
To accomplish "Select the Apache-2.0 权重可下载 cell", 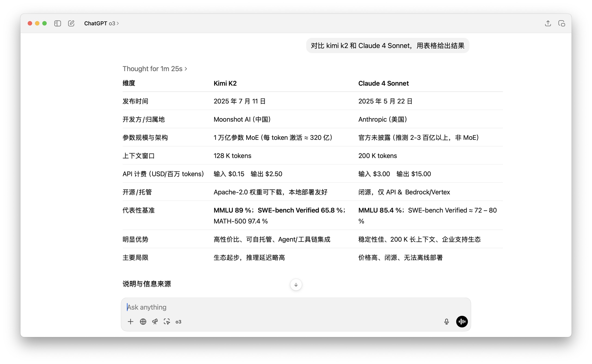I will tap(271, 192).
